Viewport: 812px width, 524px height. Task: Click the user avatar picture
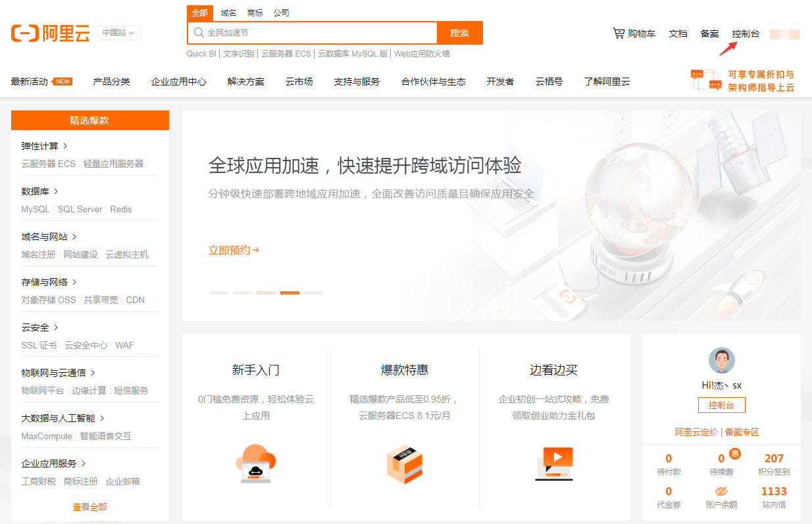tap(721, 360)
